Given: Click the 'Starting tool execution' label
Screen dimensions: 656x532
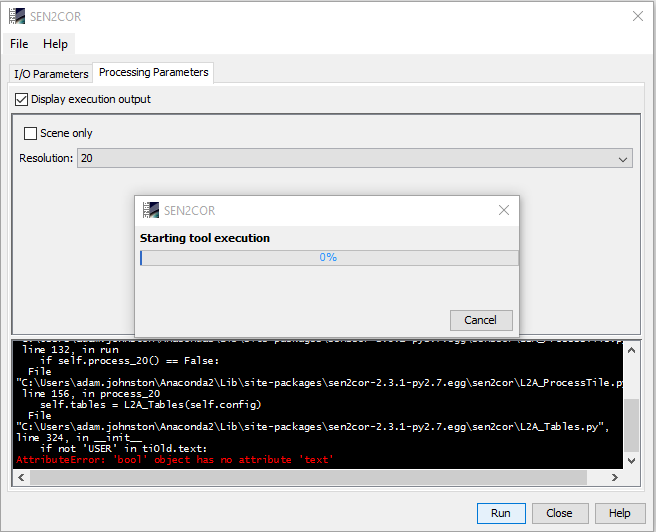Looking at the screenshot, I should (x=205, y=238).
